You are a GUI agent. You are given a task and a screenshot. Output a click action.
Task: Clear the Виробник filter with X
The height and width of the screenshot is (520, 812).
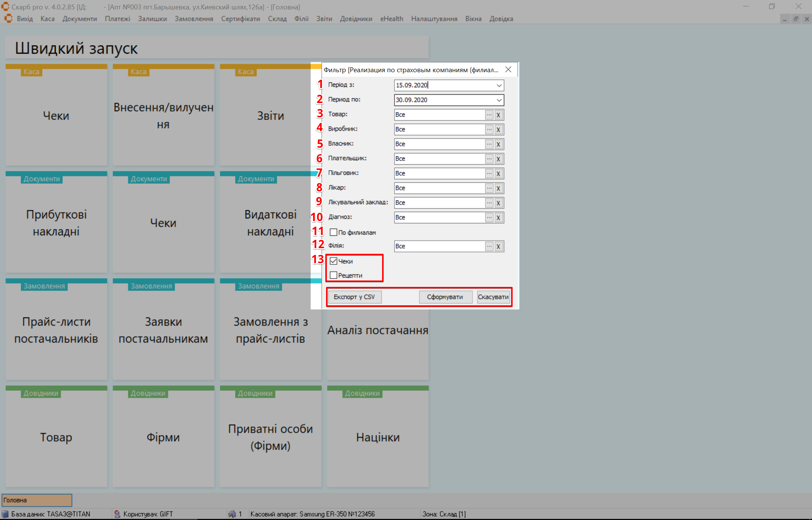(498, 129)
